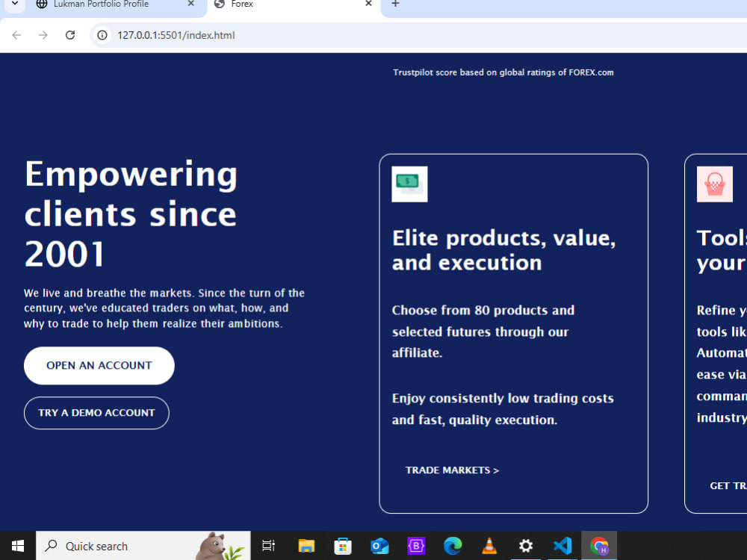Open File Explorer from taskbar
This screenshot has height=560, width=747.
coord(306,546)
